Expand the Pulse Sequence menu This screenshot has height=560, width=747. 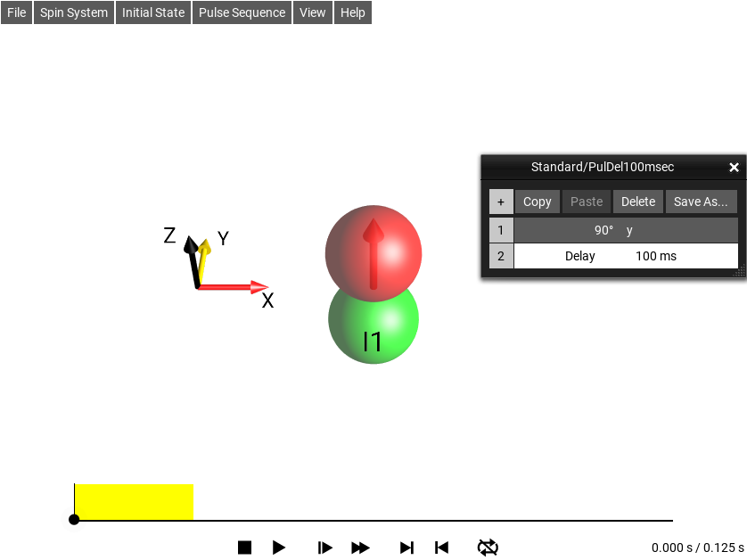point(242,12)
